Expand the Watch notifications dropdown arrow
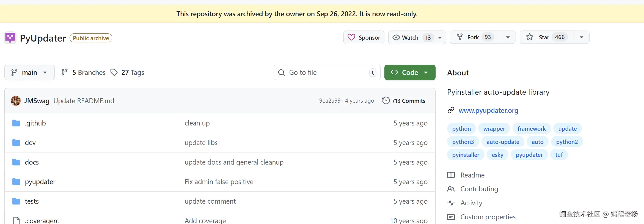 (x=440, y=37)
